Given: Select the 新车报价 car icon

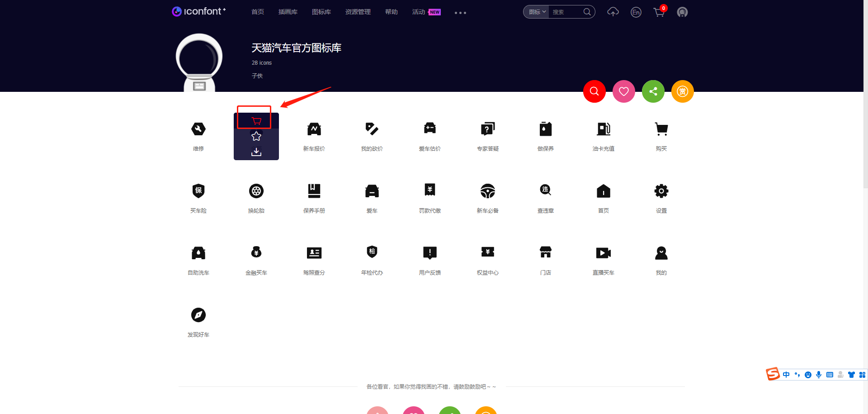Looking at the screenshot, I should click(x=314, y=129).
